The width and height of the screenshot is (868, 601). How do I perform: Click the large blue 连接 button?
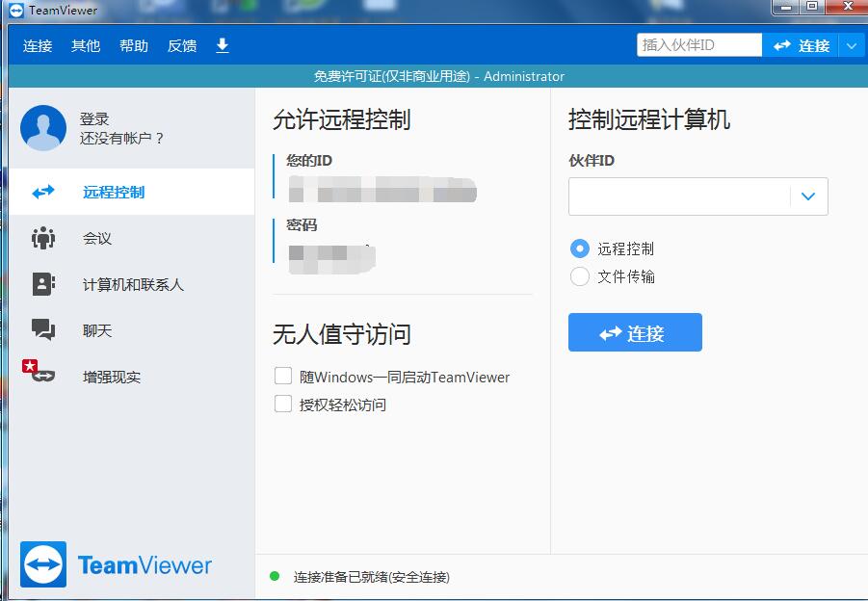pyautogui.click(x=635, y=332)
